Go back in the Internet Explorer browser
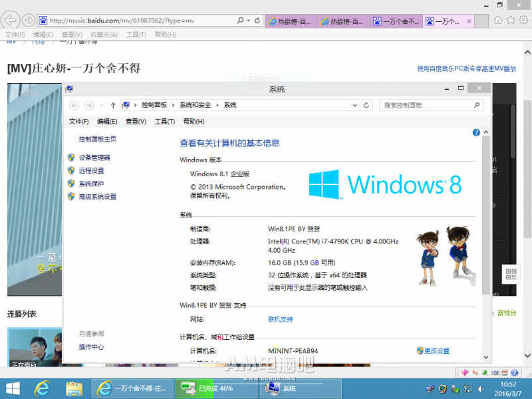The width and height of the screenshot is (532, 399). [x=10, y=21]
